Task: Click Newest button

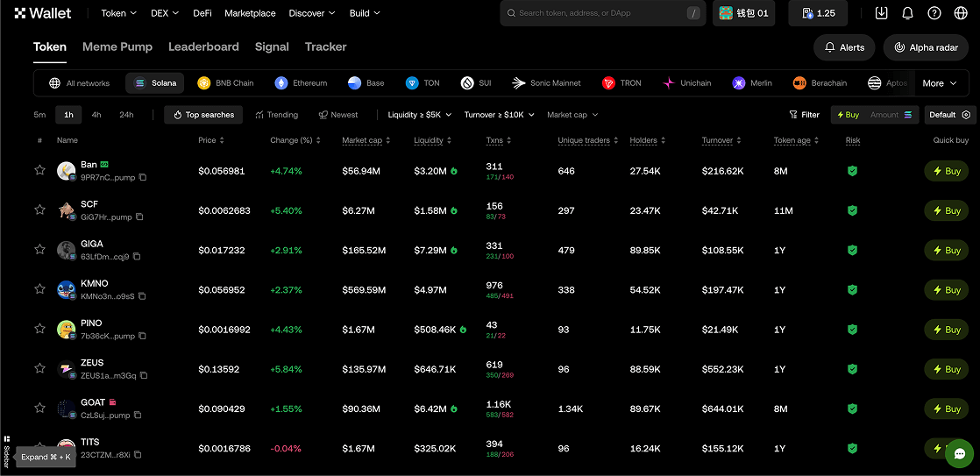Action: tap(338, 115)
